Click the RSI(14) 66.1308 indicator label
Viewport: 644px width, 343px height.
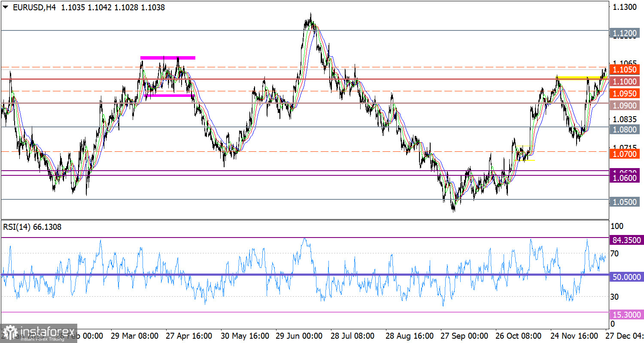[32, 227]
